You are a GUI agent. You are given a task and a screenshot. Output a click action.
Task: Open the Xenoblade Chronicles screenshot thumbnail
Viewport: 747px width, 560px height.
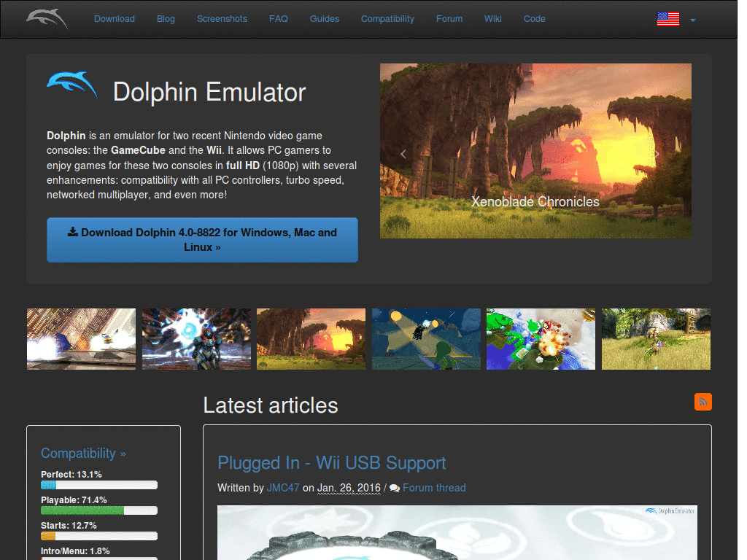pos(311,338)
